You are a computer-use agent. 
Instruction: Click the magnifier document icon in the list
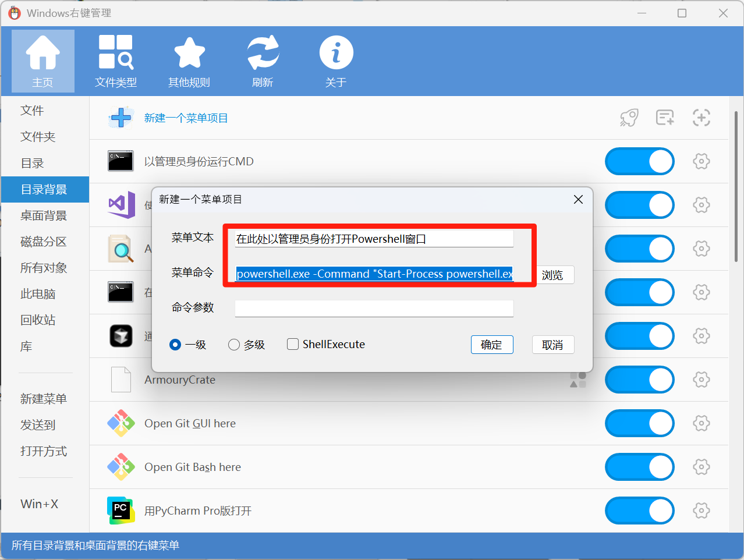(x=121, y=249)
